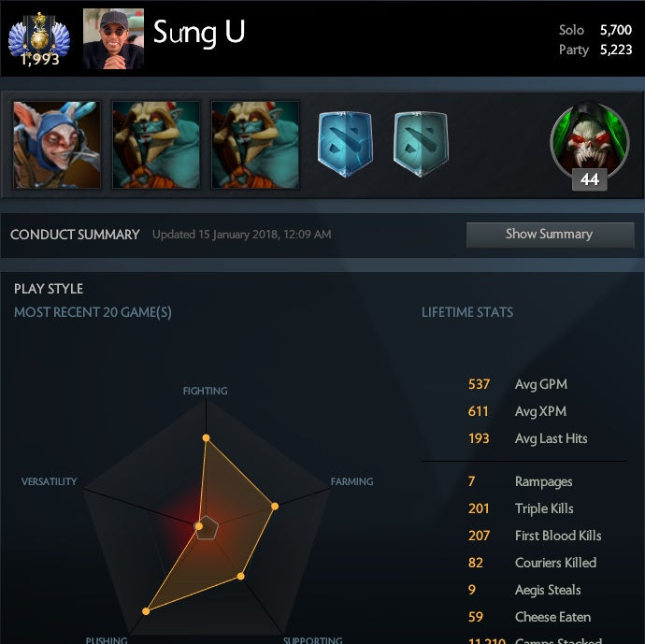Click the rank medal showing 1,993
Viewport: 645px width, 644px height.
point(39,39)
